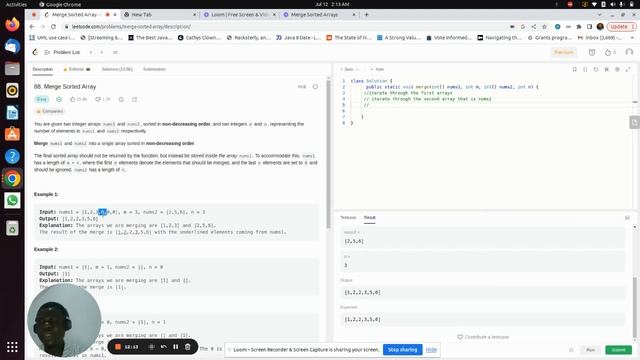The width and height of the screenshot is (640, 360).
Task: Reload the page in Chrome
Action: [53, 27]
